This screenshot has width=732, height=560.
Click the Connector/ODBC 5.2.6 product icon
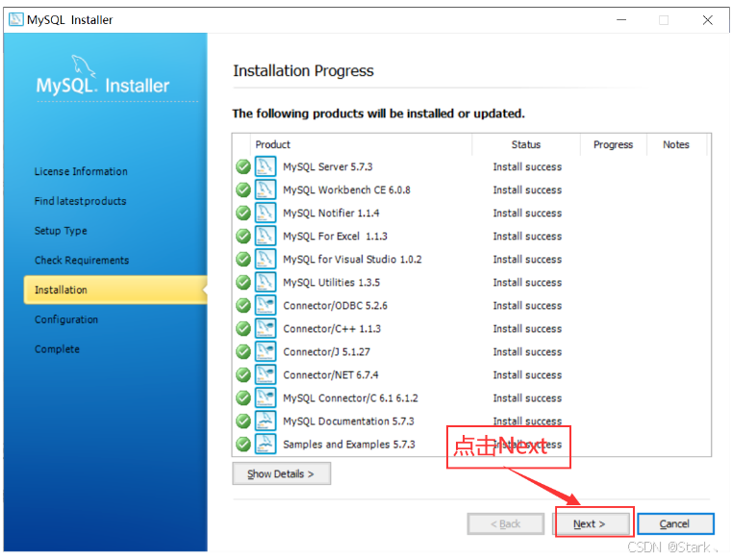[265, 305]
